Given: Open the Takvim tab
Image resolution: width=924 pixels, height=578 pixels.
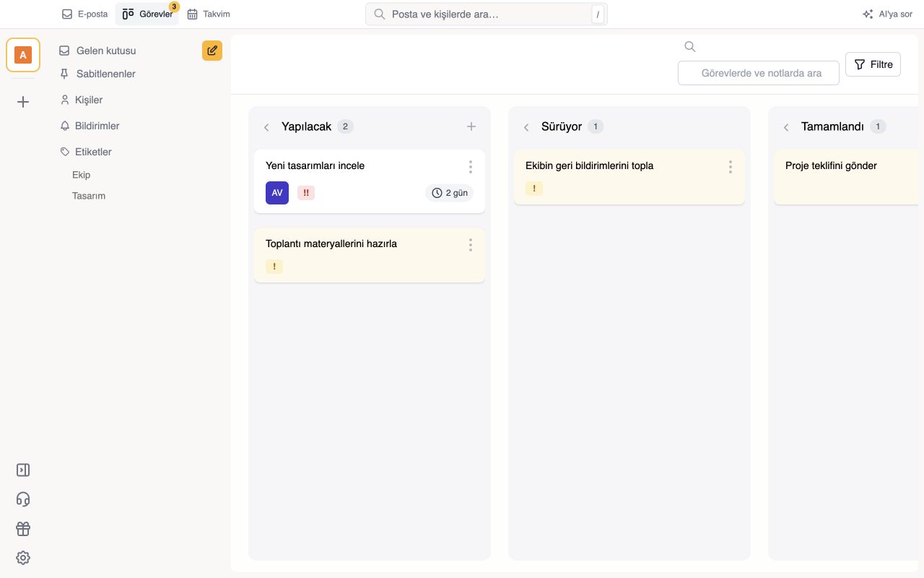Looking at the screenshot, I should (209, 14).
